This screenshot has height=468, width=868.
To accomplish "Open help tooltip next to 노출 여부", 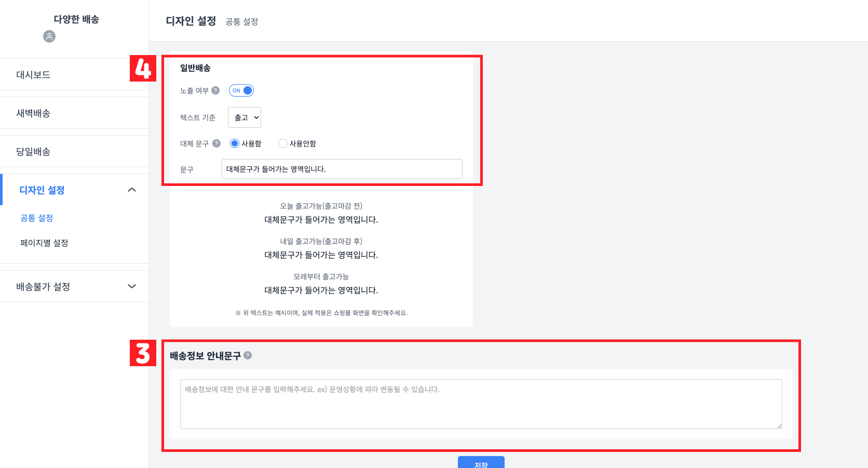I will point(215,90).
